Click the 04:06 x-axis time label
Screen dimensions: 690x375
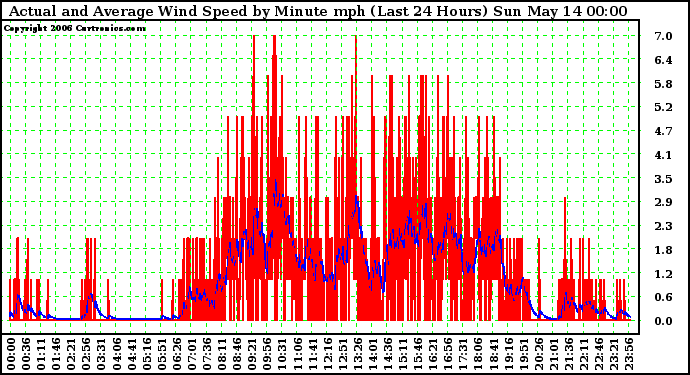(116, 354)
